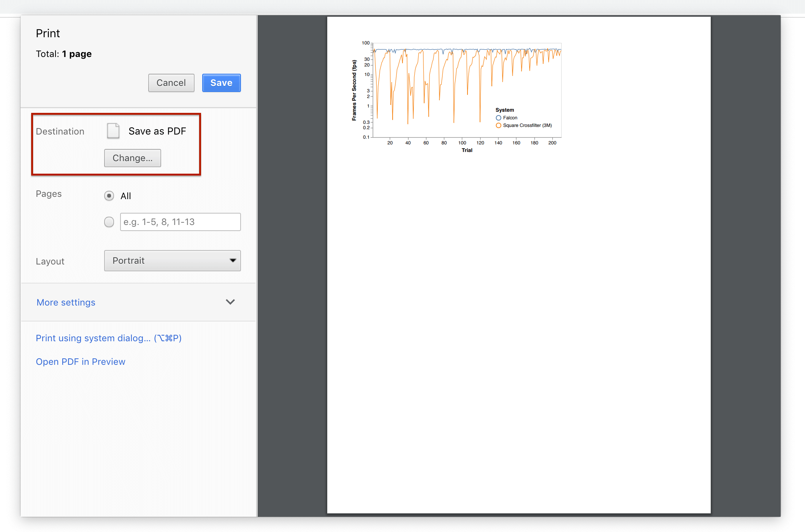805x532 pixels.
Task: Expand More settings
Action: pyautogui.click(x=66, y=302)
